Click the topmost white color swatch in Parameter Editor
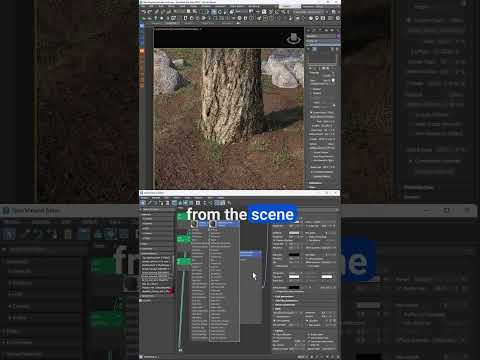480x360 pixels. (294, 232)
